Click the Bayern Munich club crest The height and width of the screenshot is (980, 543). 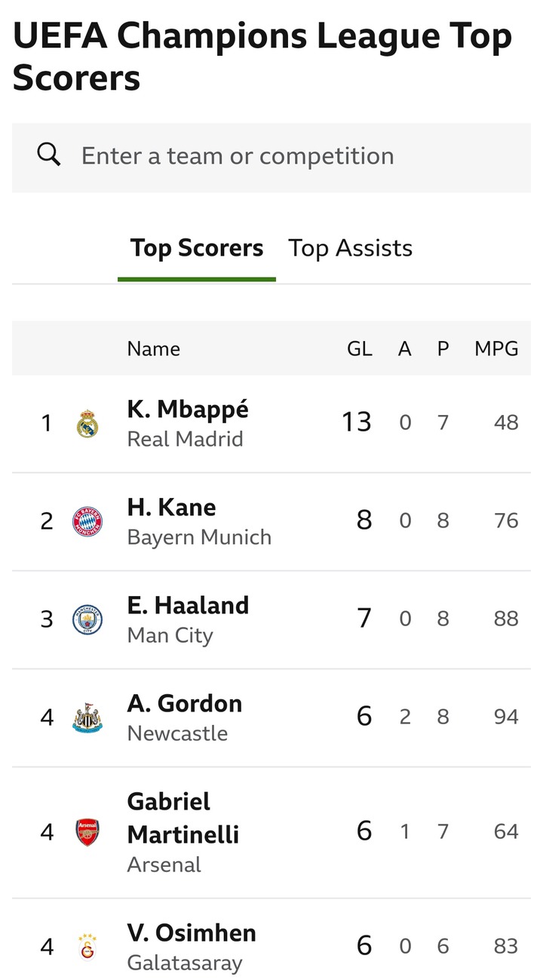87,521
